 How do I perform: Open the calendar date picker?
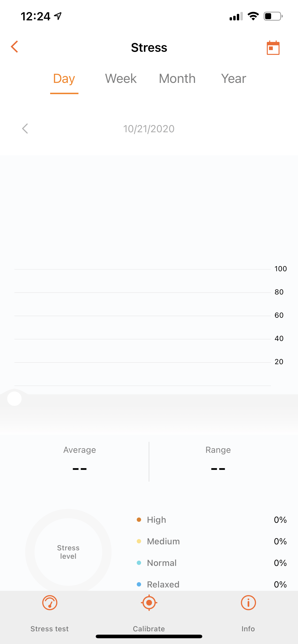click(273, 47)
